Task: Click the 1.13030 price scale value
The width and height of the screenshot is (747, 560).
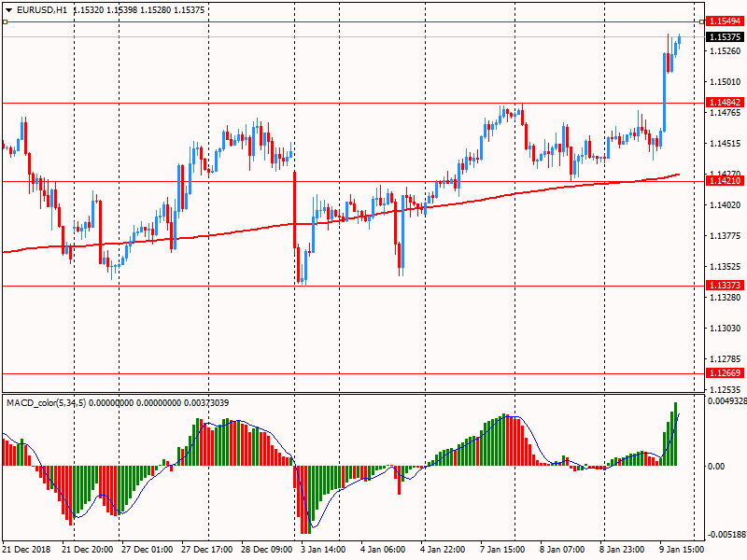Action: [x=726, y=329]
